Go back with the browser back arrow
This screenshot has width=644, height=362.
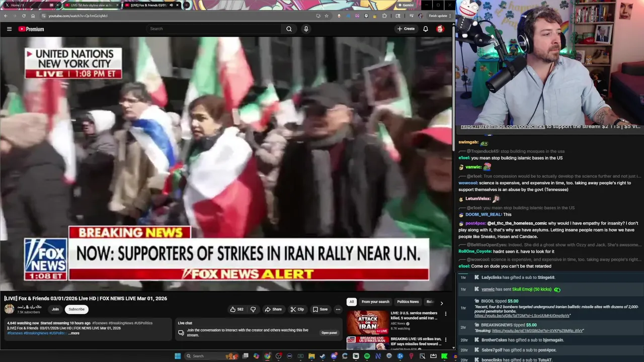(x=6, y=16)
